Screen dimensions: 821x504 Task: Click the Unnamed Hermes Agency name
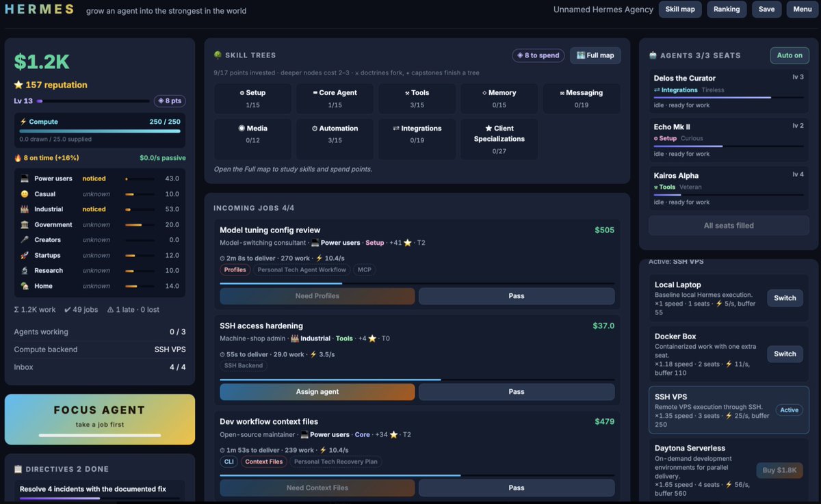click(603, 10)
